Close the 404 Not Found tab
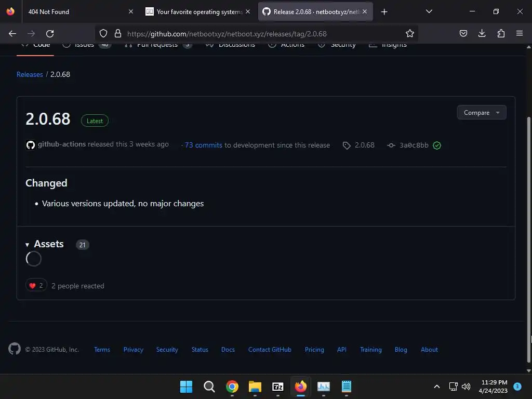 pyautogui.click(x=131, y=11)
